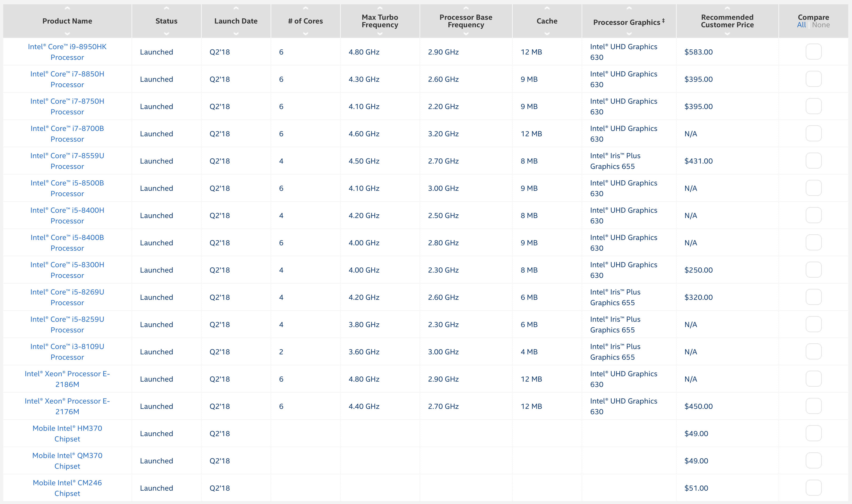The width and height of the screenshot is (852, 504).
Task: Sort Recommended Customer Price ascending arrow
Action: point(727,8)
